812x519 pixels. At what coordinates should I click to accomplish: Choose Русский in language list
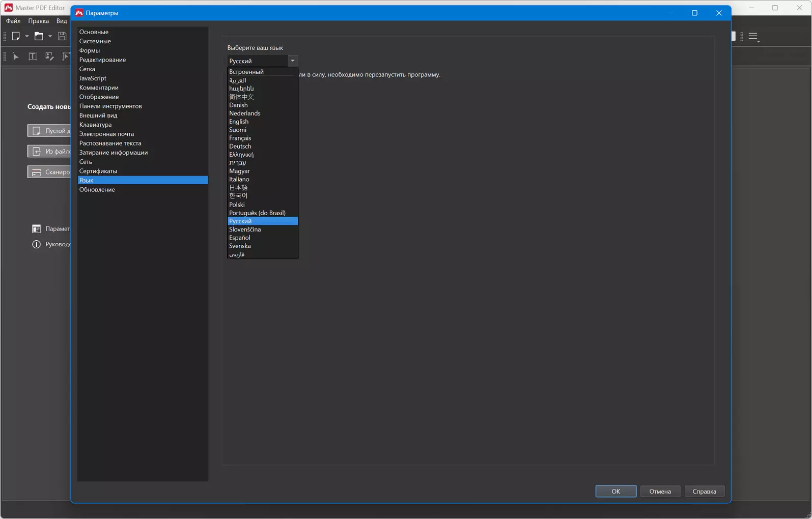263,221
